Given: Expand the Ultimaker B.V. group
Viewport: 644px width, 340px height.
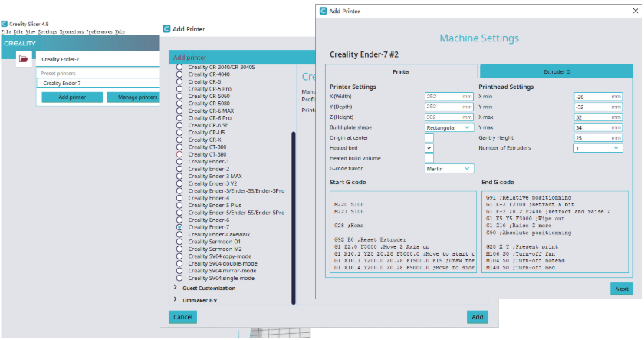Looking at the screenshot, I should coord(176,300).
